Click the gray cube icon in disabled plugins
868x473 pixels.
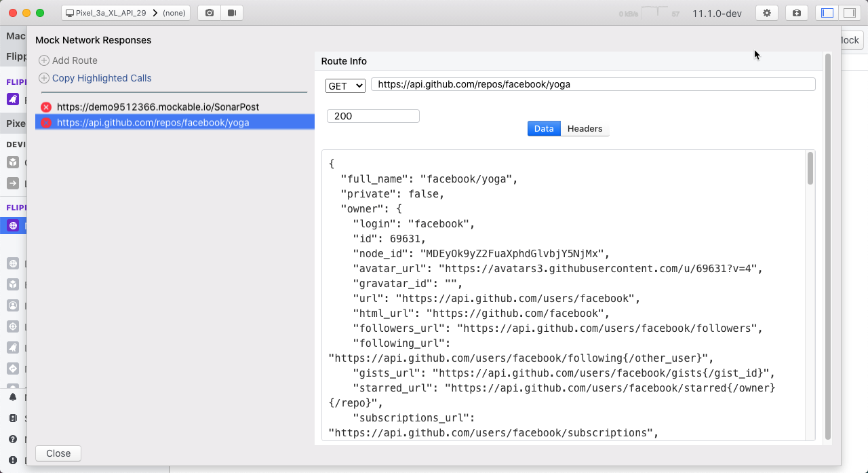(13, 284)
